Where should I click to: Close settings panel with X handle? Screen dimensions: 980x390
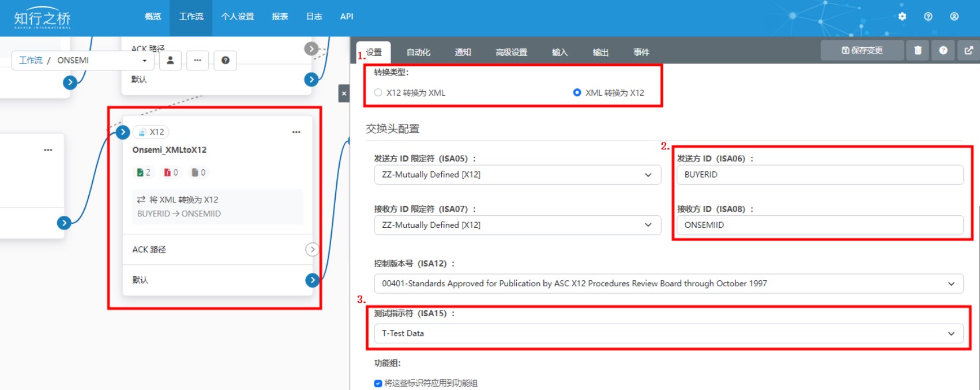point(344,93)
